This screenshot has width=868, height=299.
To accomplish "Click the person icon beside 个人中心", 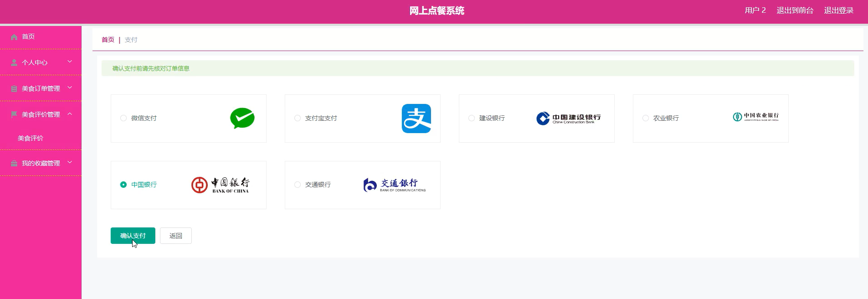I will pos(14,63).
